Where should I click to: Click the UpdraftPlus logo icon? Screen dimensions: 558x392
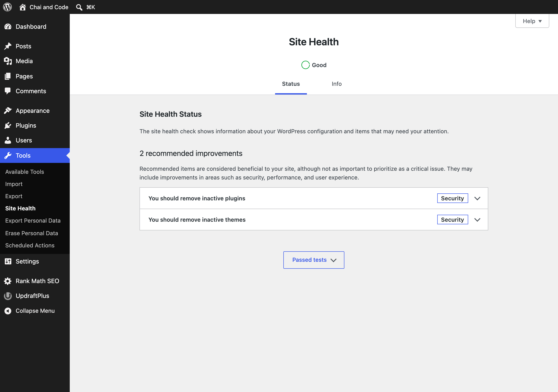tap(8, 296)
